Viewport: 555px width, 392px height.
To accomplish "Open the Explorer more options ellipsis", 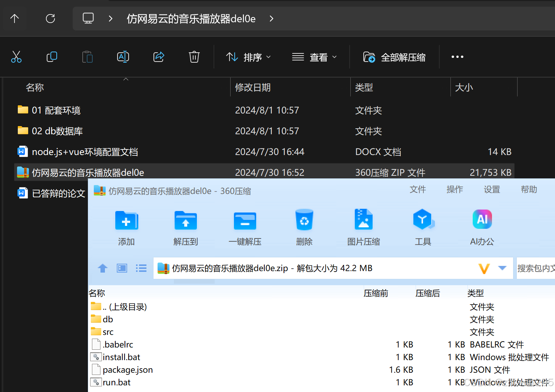I will (x=457, y=57).
